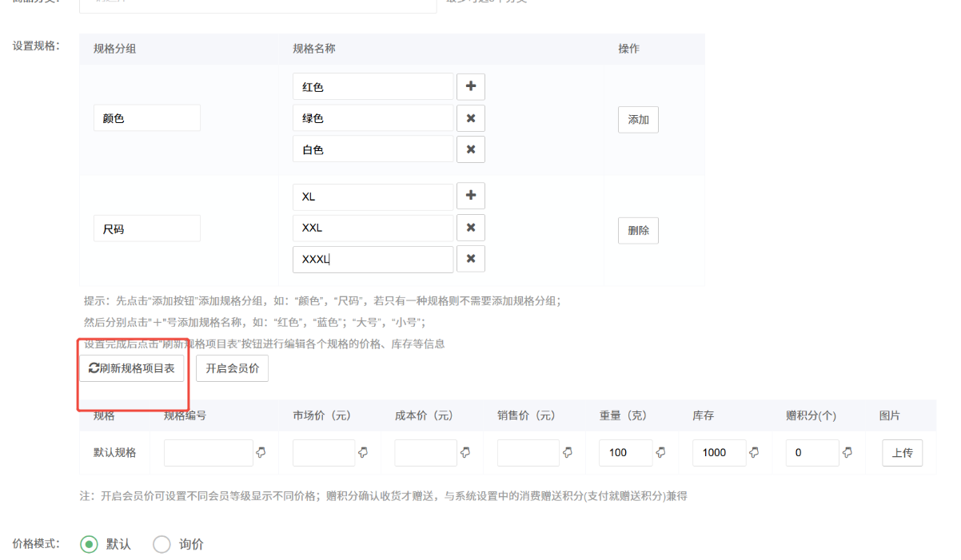Remove the XXL size with its X icon

click(x=470, y=228)
